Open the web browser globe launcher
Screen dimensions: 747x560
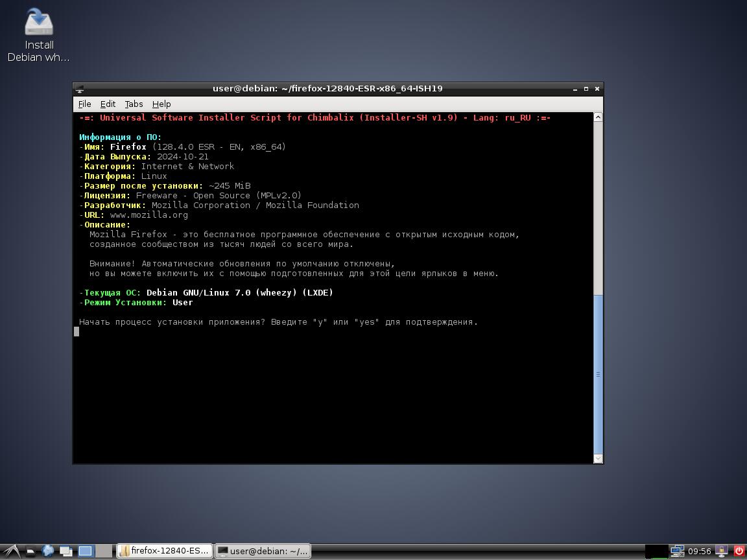[x=47, y=551]
